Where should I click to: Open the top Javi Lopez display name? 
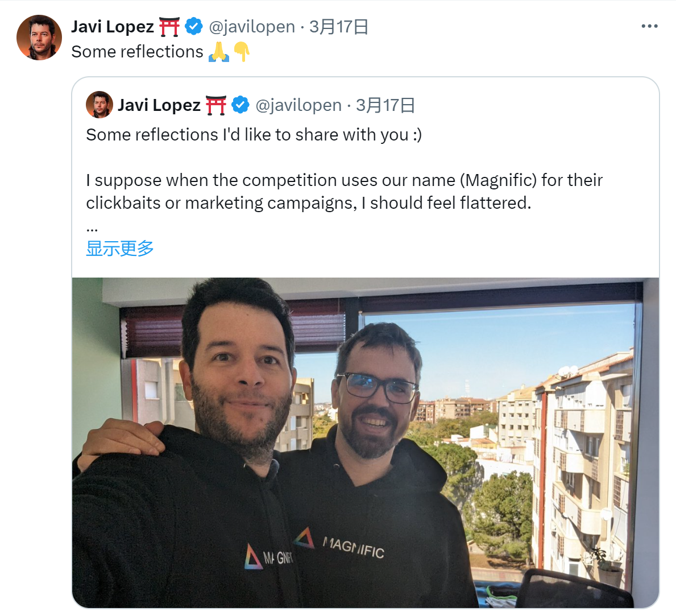pyautogui.click(x=113, y=27)
